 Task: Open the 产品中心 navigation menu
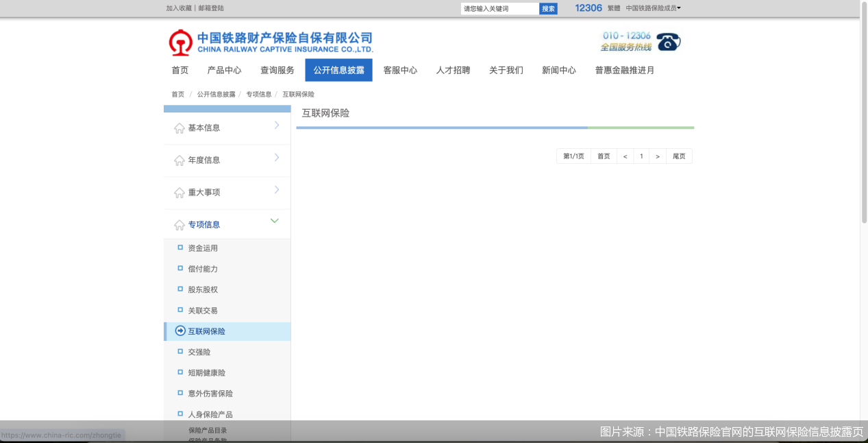[x=224, y=70]
